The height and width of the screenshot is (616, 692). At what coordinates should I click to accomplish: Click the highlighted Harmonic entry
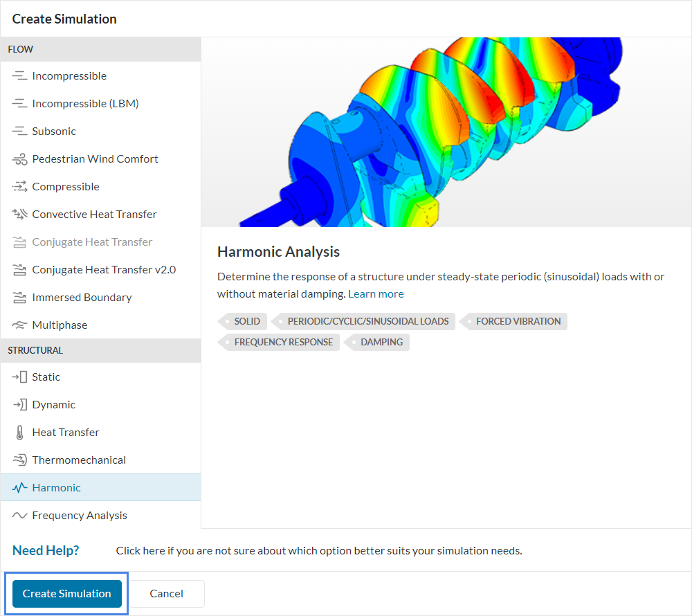tap(56, 488)
